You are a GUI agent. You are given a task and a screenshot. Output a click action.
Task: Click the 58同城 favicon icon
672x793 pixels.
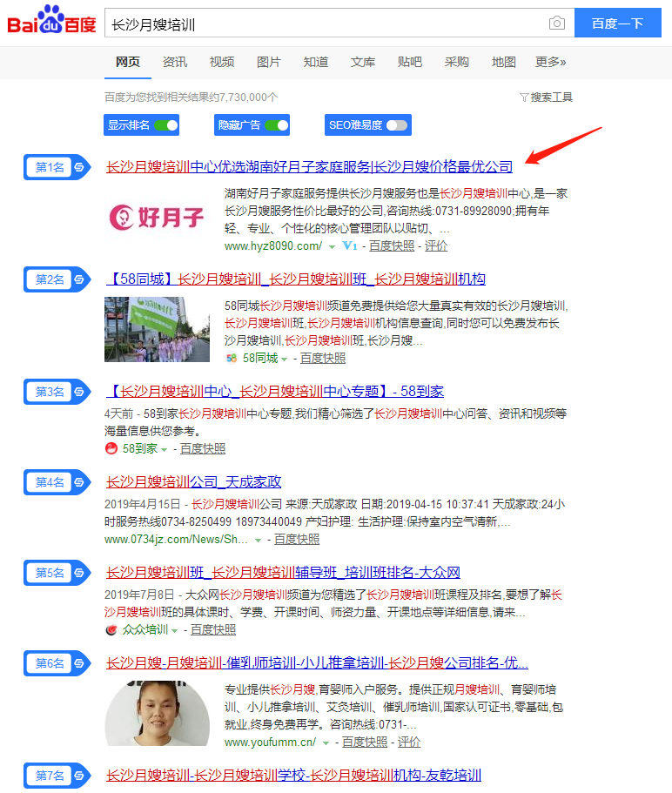pyautogui.click(x=231, y=359)
